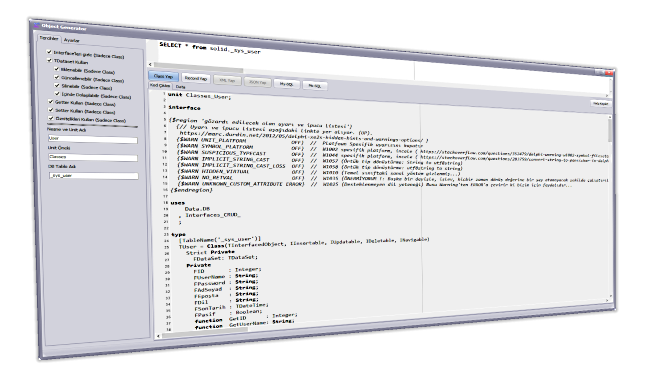Toggle the 'Getter Kullan' checkbox
The image size is (645, 380).
point(51,101)
